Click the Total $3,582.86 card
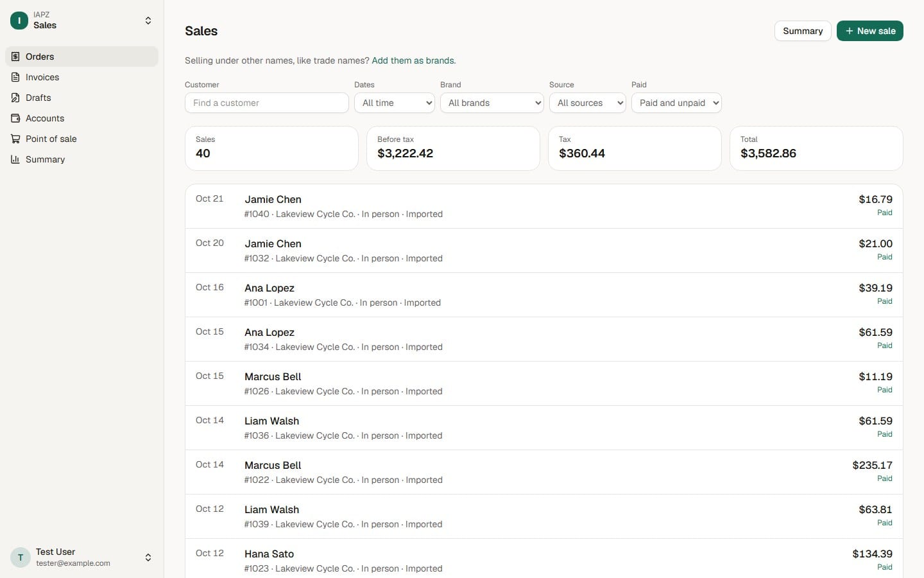 coord(816,148)
